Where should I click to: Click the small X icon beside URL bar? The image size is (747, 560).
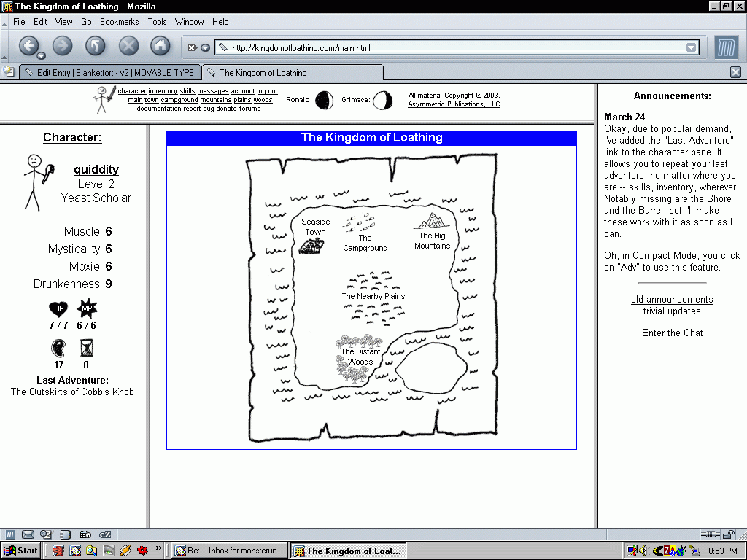[192, 47]
